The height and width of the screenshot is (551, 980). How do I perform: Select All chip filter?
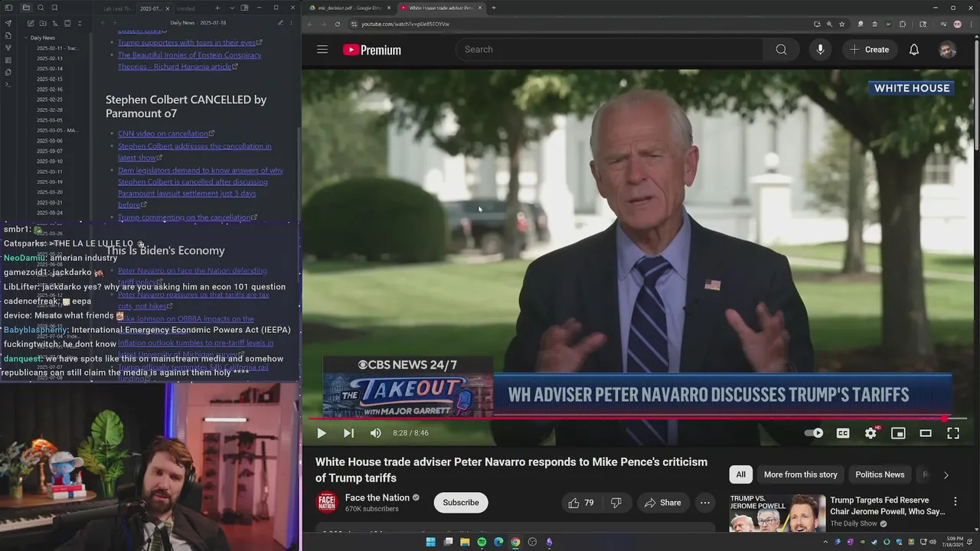[x=740, y=474]
